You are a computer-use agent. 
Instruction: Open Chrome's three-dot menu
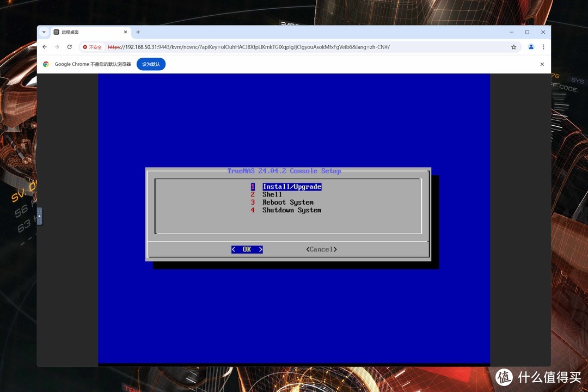click(543, 47)
